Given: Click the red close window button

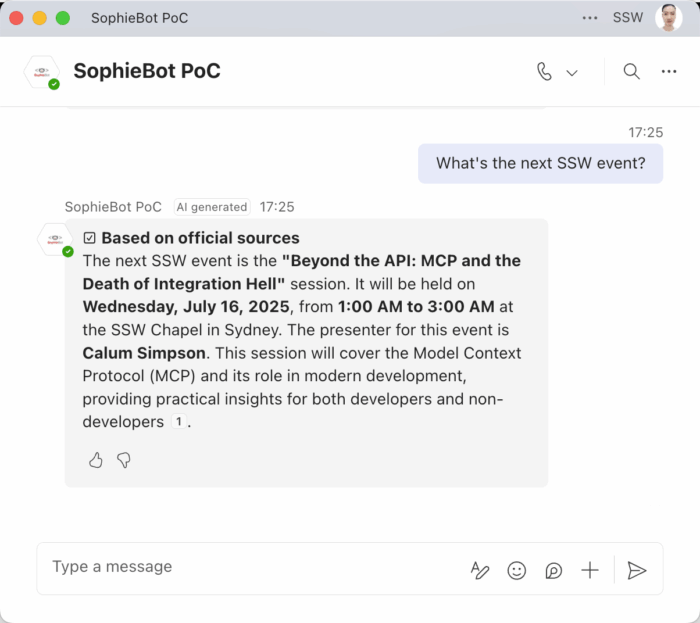Looking at the screenshot, I should coord(16,18).
